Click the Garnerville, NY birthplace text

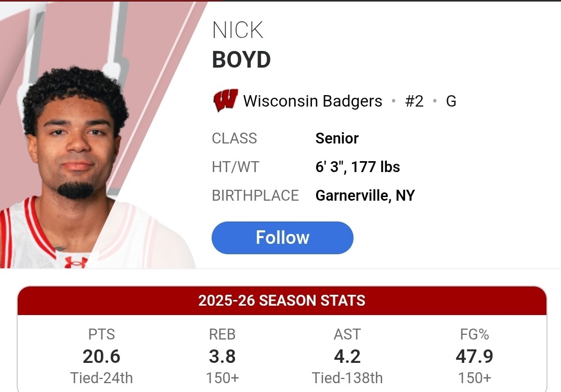point(365,195)
